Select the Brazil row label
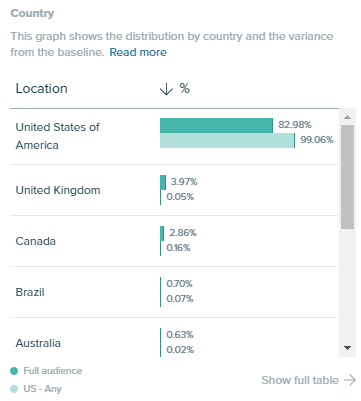 [x=30, y=292]
